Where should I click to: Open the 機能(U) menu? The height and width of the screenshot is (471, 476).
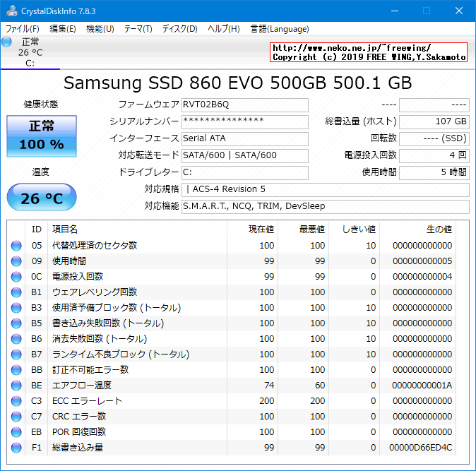point(100,29)
